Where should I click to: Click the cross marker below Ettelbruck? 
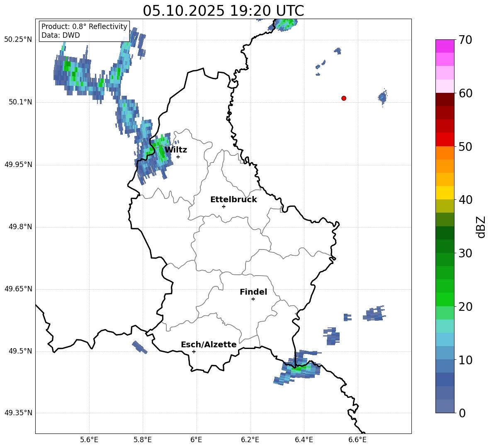coord(224,206)
